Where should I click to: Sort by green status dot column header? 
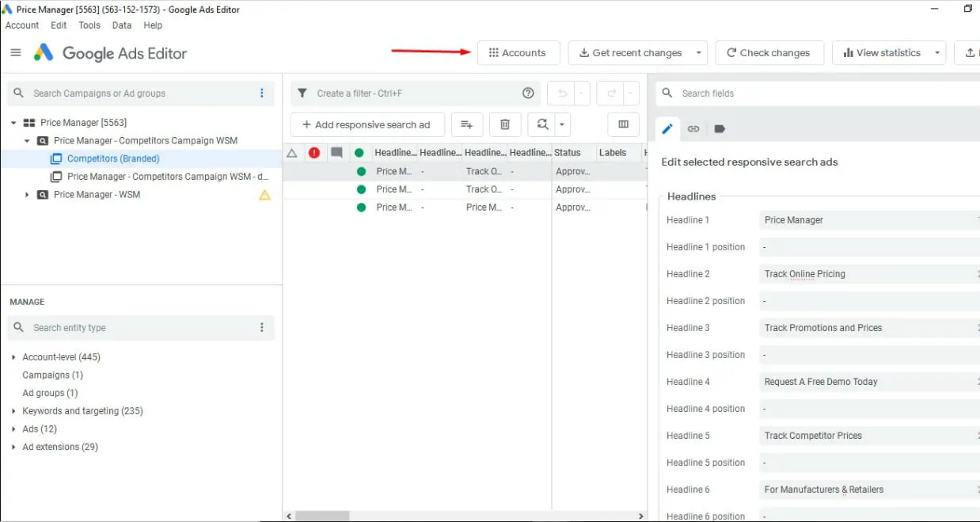point(359,153)
